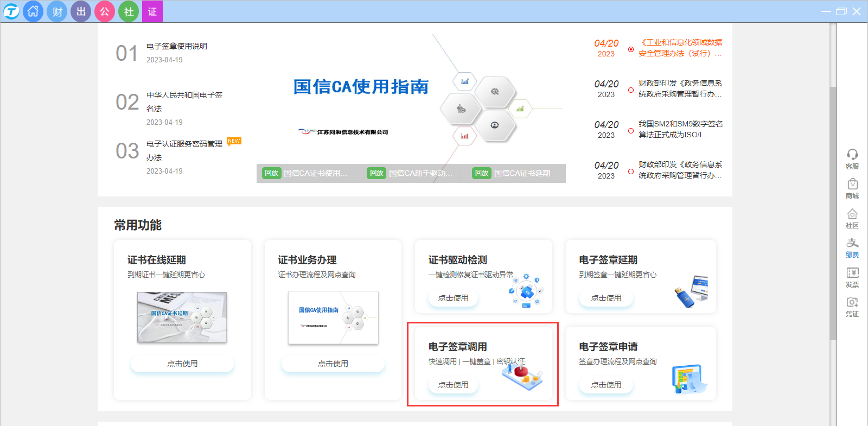Open the 公 pink circle icon
868x426 pixels.
105,11
